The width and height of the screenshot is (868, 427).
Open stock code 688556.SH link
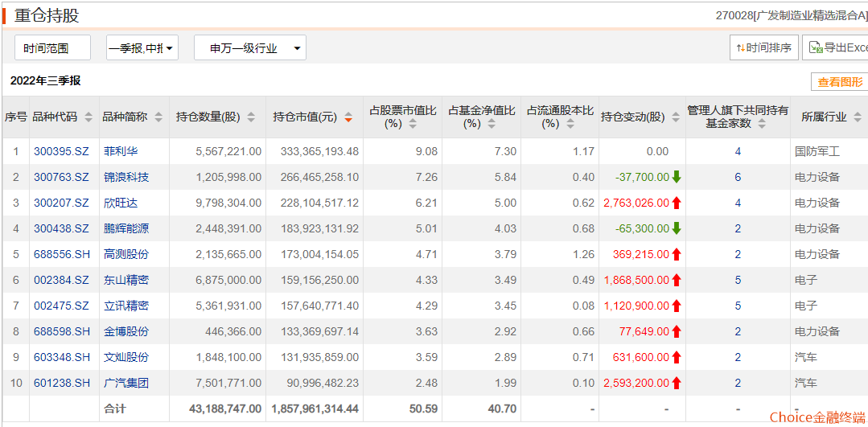point(61,254)
